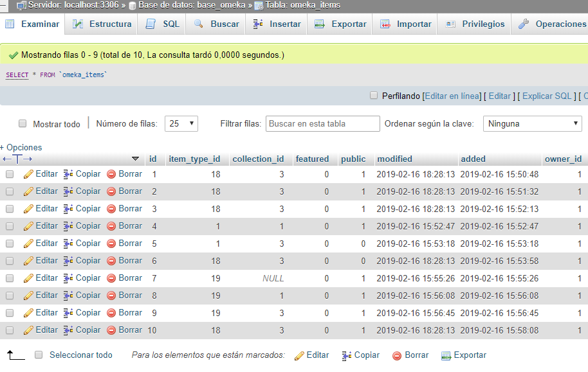Click the pencil icon to edit row 1
Viewport: 588px width, 372px height.
(29, 173)
